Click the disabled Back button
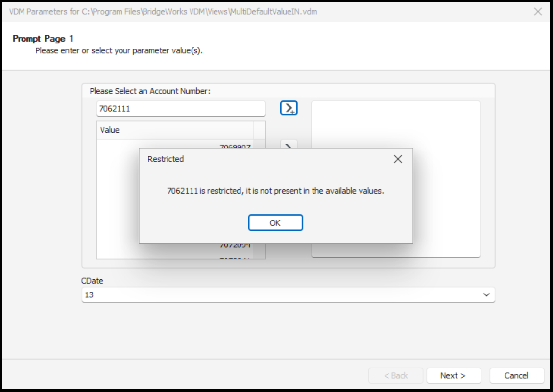 (396, 375)
